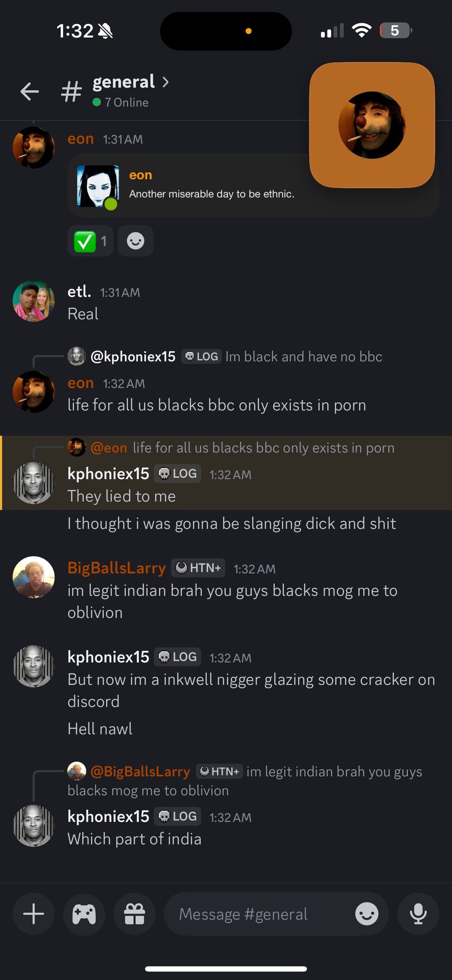Tap the microphone voice message icon
The height and width of the screenshot is (980, 452).
click(x=418, y=914)
